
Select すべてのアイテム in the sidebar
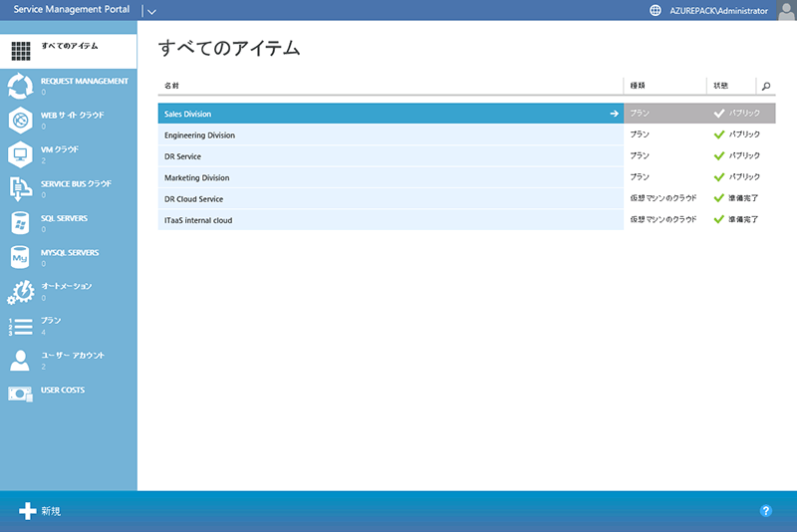(x=68, y=49)
